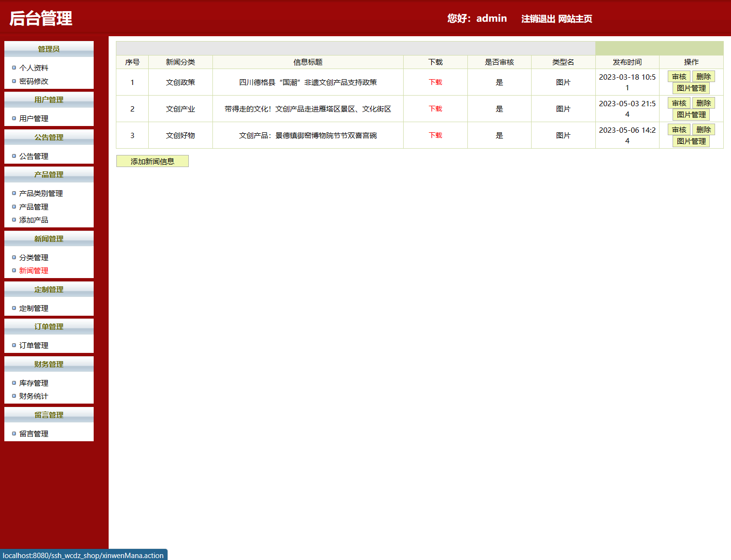This screenshot has height=560, width=731.
Task: Select publish date 2023-03-18 cell
Action: (x=627, y=83)
